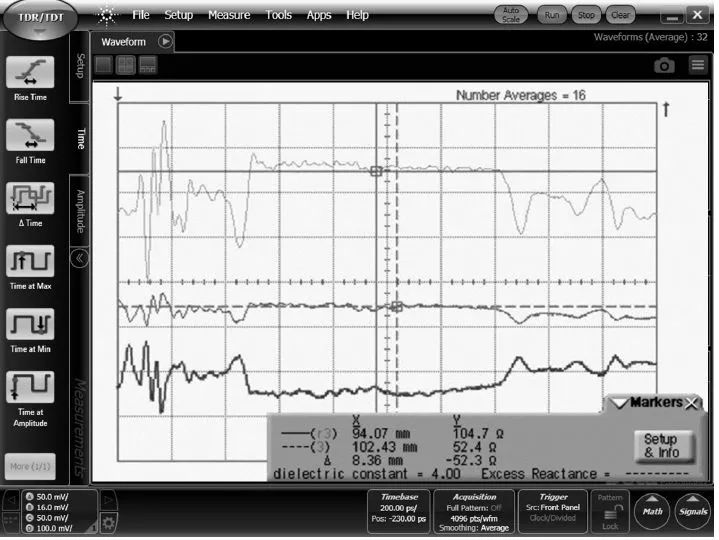This screenshot has width=719, height=540.
Task: Click the More (1/1) button
Action: (30, 467)
